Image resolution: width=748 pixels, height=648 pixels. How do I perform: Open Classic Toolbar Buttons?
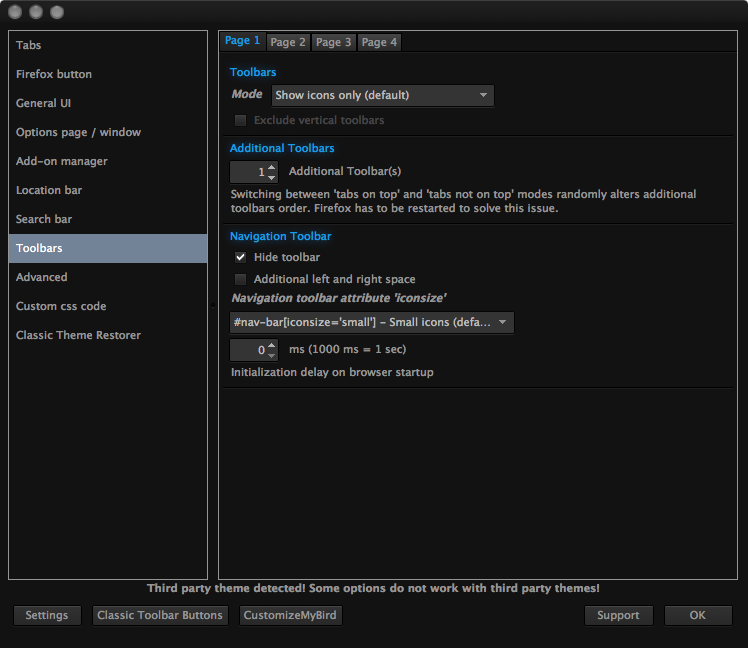160,616
